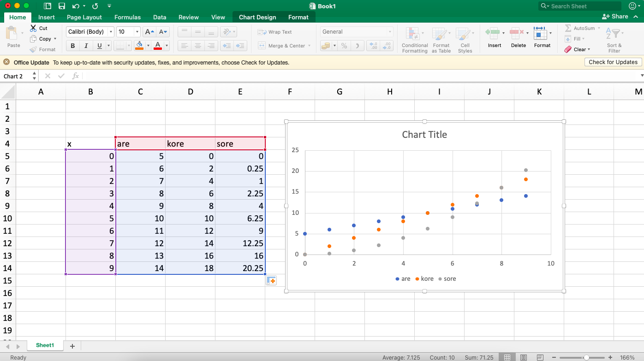The width and height of the screenshot is (644, 361).
Task: Toggle underline formatting
Action: (x=98, y=46)
